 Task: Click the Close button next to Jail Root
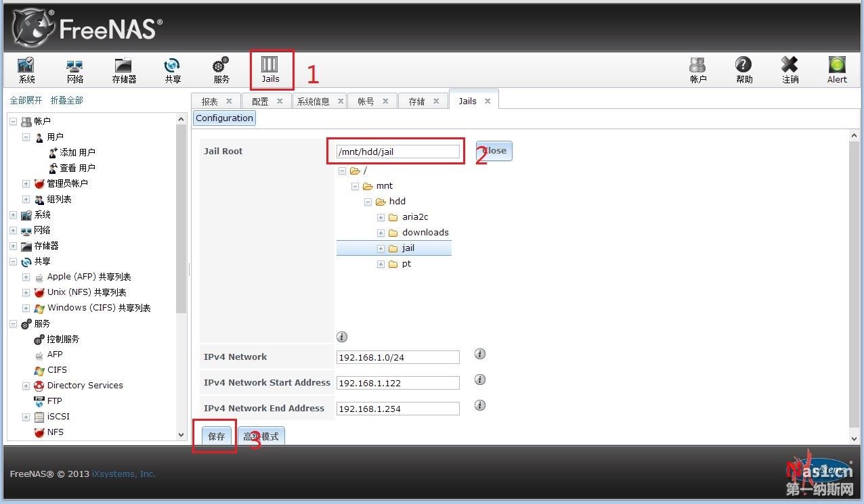point(494,151)
